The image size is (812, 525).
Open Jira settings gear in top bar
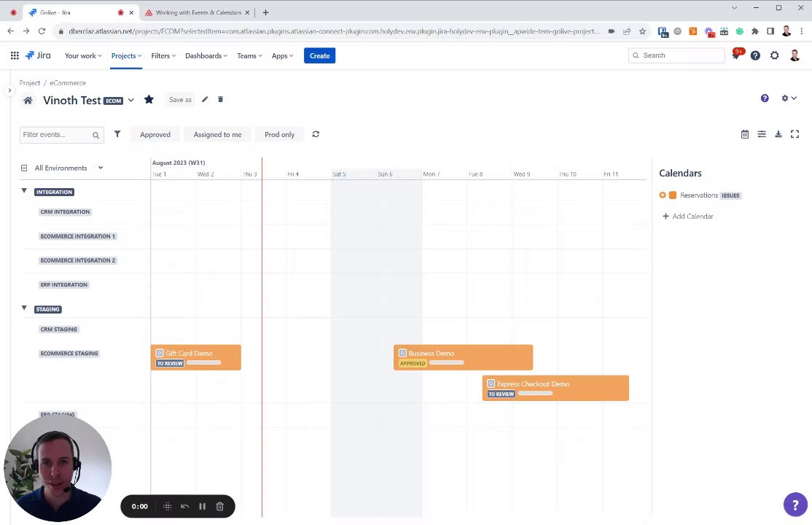774,55
